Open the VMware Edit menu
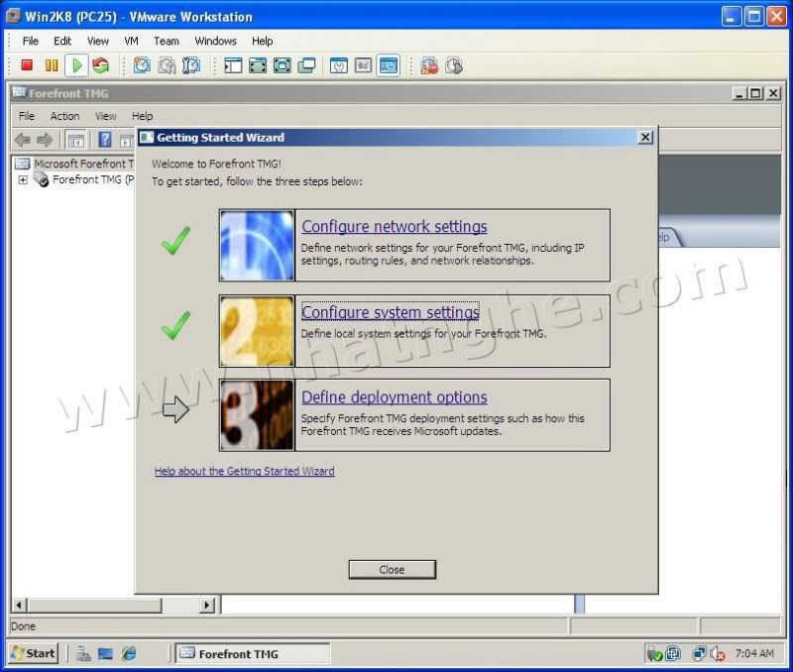The image size is (793, 672). click(x=62, y=41)
